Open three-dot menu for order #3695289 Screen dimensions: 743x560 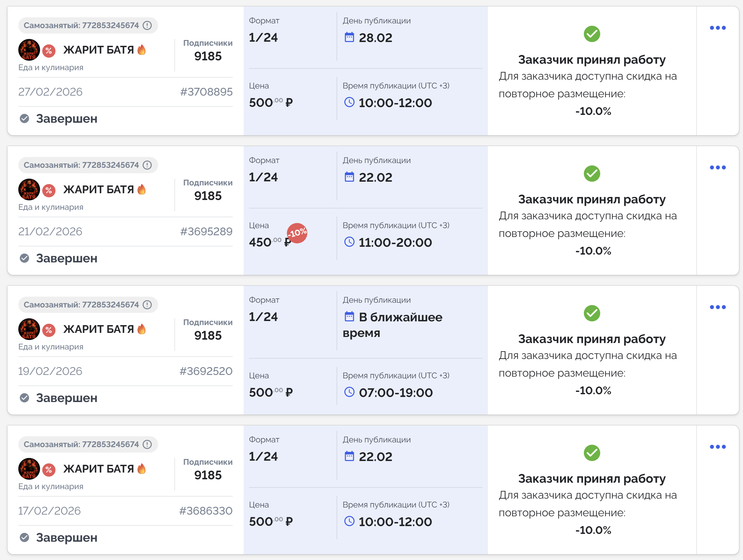(718, 167)
